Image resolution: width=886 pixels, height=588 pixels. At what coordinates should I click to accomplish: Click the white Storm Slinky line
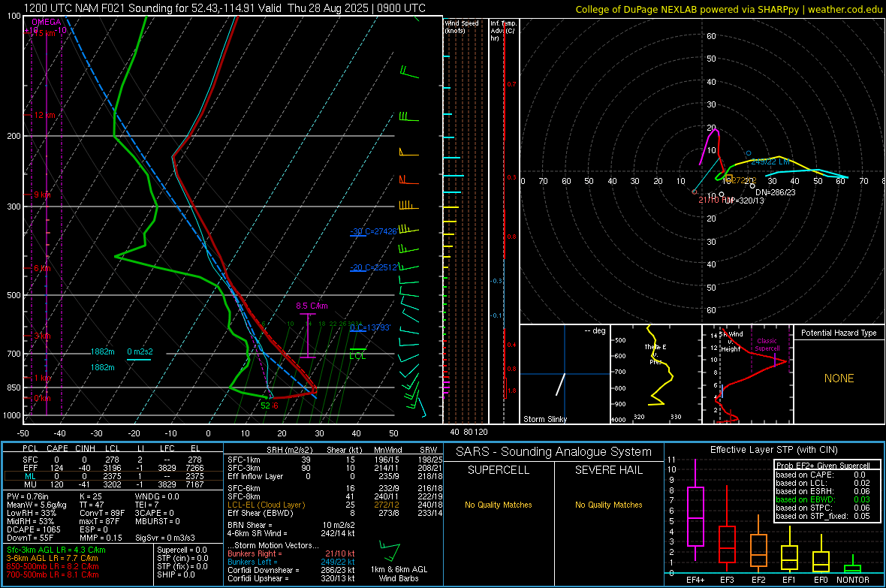[561, 384]
